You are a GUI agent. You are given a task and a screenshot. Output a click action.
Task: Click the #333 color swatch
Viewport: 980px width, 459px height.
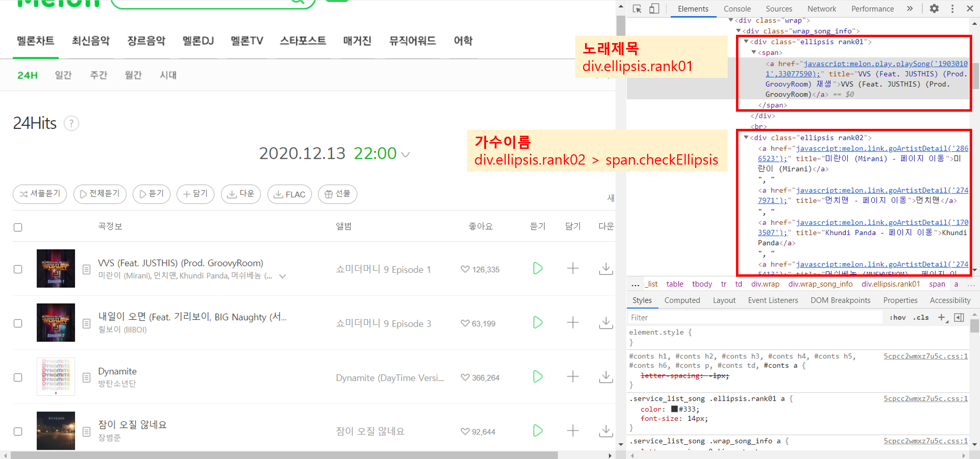(x=674, y=409)
